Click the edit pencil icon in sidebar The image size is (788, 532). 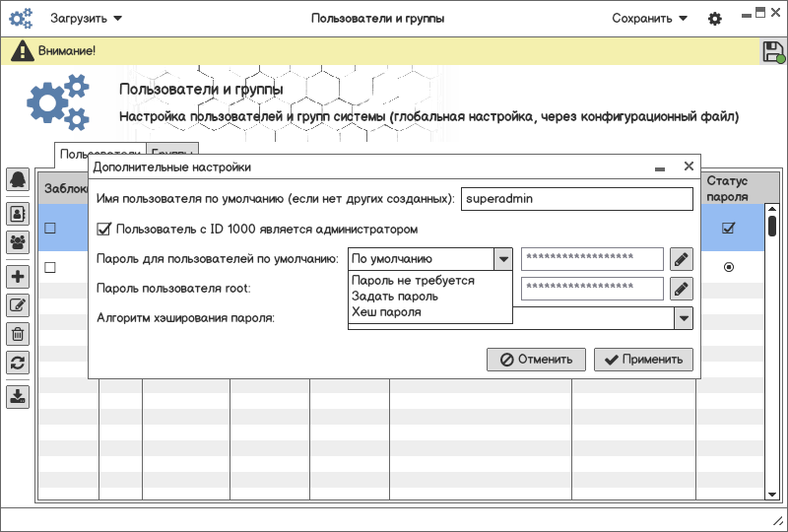pos(18,305)
